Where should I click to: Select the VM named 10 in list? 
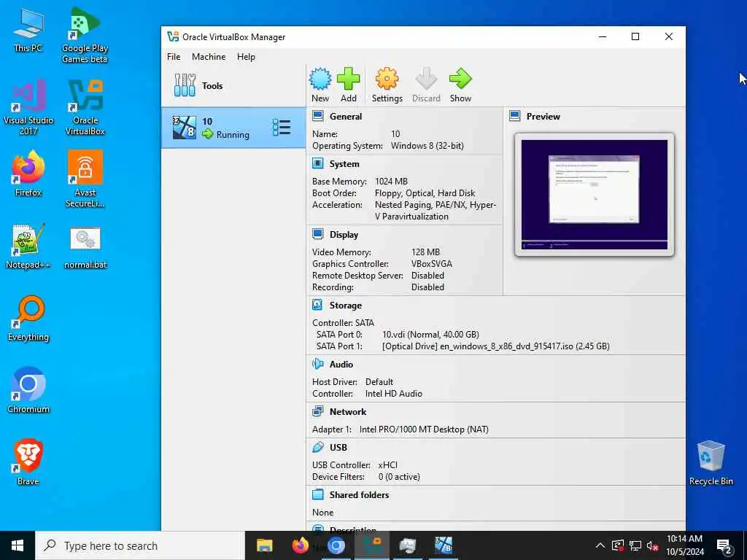click(x=233, y=128)
